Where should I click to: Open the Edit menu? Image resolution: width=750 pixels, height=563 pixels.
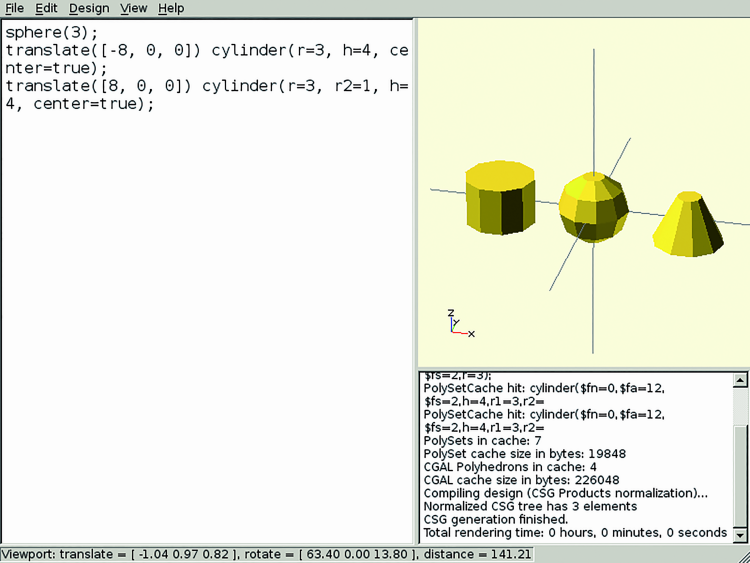pyautogui.click(x=46, y=8)
